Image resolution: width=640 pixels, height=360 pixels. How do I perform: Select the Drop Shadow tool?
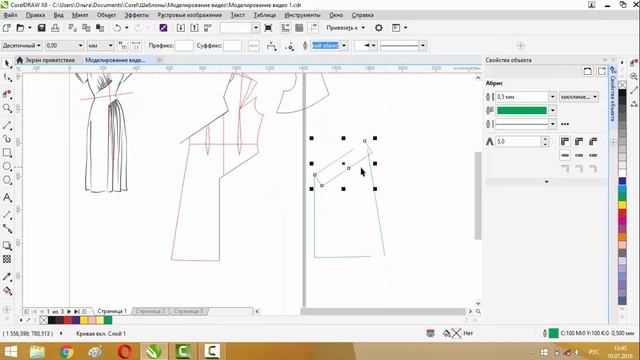[x=7, y=245]
